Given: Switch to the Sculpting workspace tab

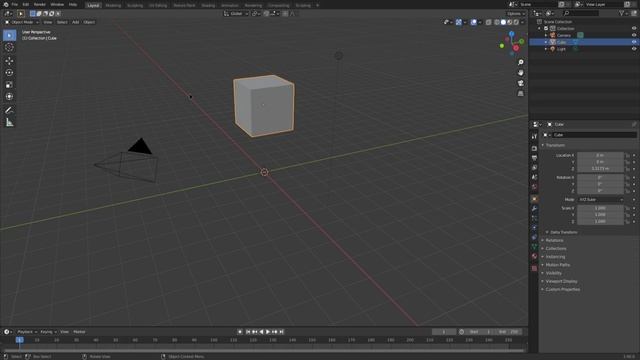Looking at the screenshot, I should [x=135, y=5].
